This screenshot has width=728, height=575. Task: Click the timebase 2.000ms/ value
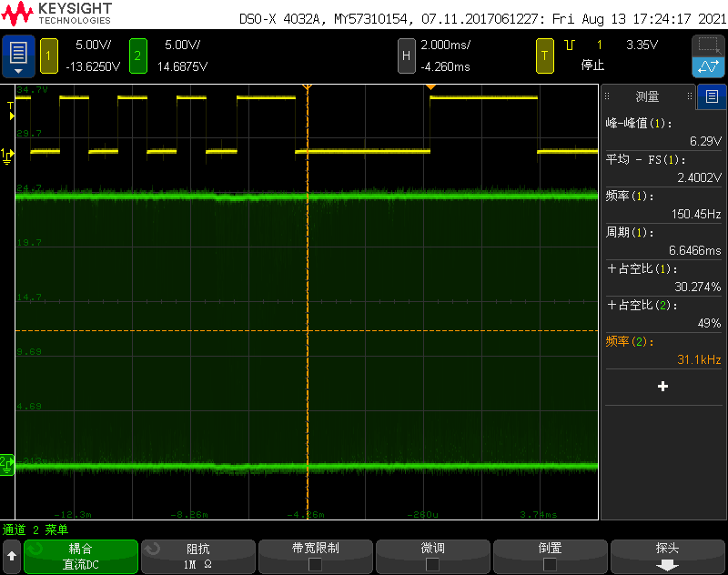[x=446, y=45]
